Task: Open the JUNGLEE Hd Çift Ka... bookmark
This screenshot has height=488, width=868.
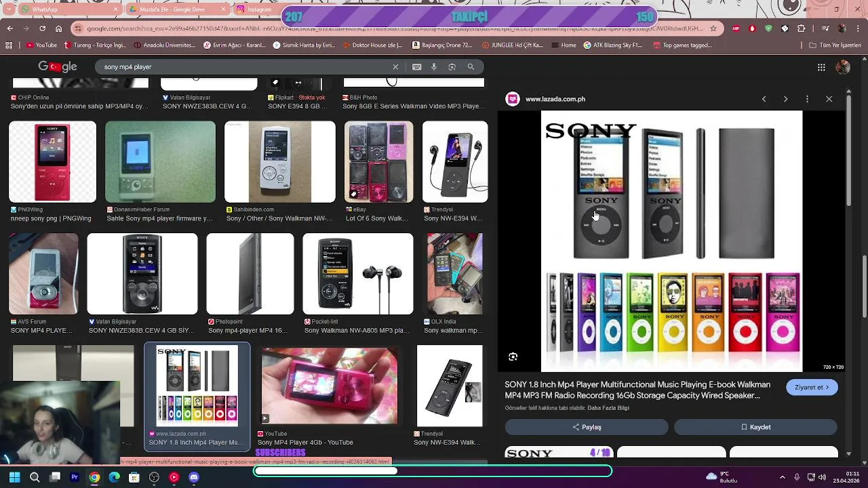Action: pos(512,45)
